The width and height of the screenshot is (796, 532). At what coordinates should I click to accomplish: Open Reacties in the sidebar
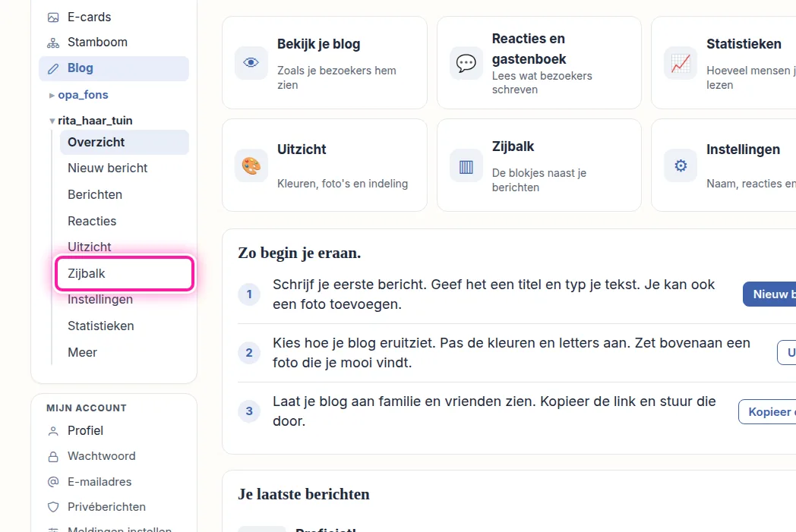125,221
